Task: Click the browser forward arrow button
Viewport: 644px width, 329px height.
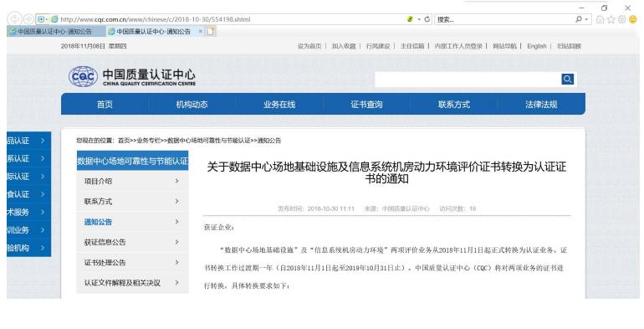Action: 28,19
